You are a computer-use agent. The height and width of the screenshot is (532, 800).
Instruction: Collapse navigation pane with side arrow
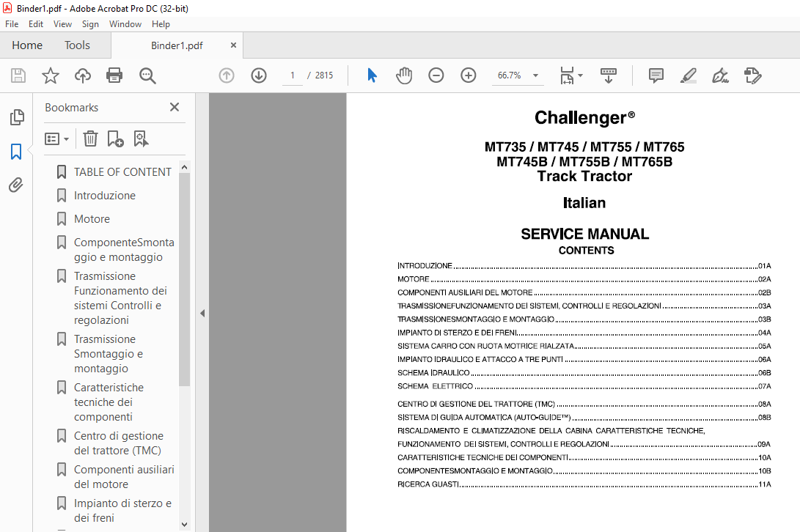pyautogui.click(x=202, y=313)
